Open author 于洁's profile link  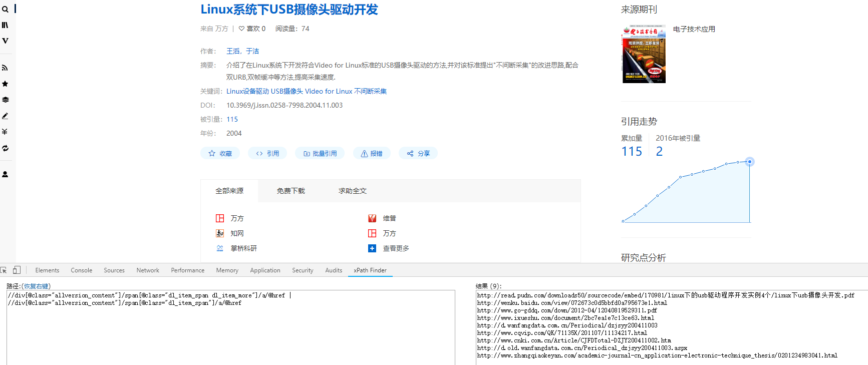252,51
